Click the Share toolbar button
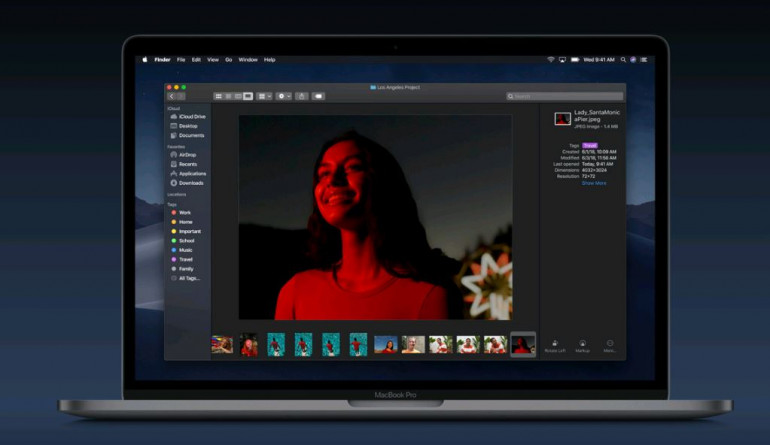The height and width of the screenshot is (445, 770). 302,96
